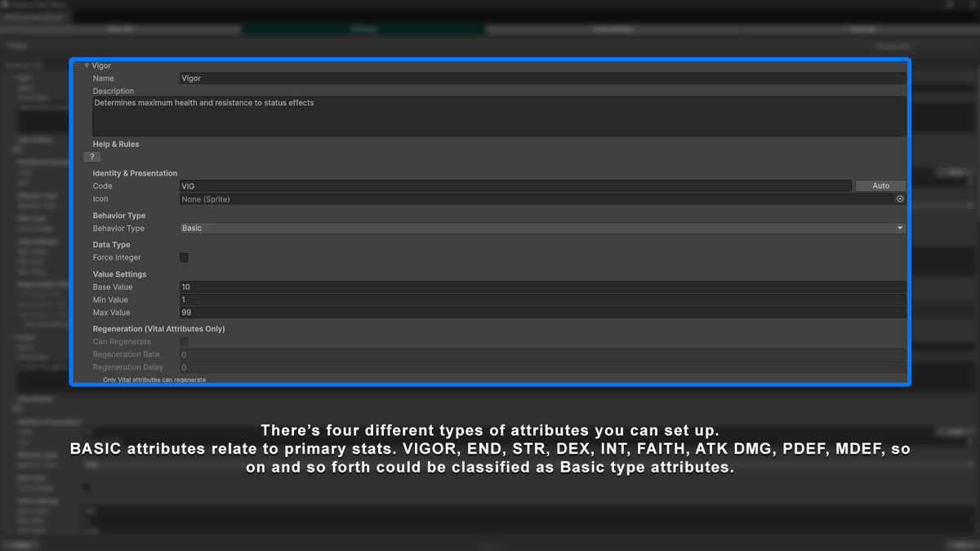Switch to the leftmost section tab
Image resolution: width=980 pixels, height=551 pixels.
[x=121, y=29]
